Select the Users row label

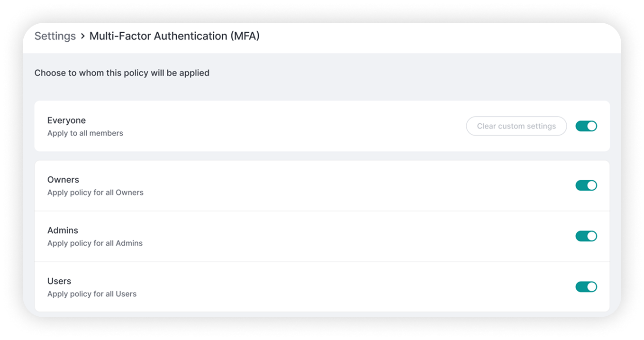point(59,281)
